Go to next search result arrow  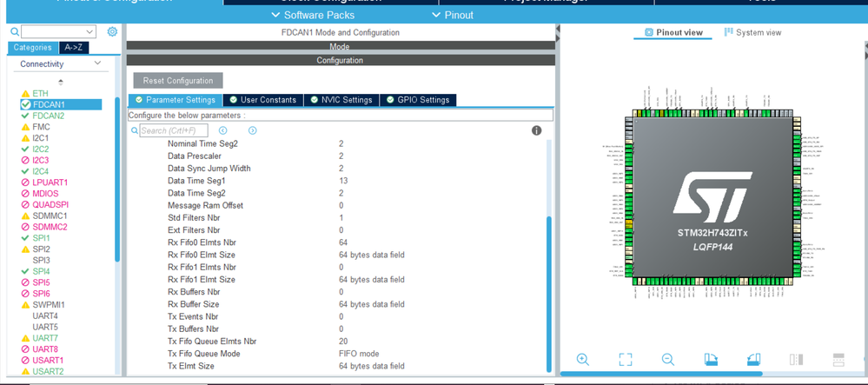point(253,130)
